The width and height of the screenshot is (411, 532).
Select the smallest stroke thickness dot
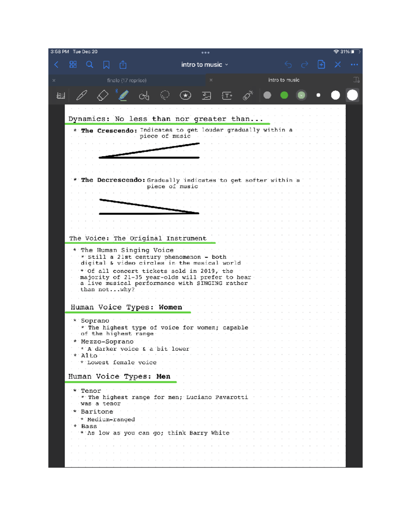tap(318, 95)
